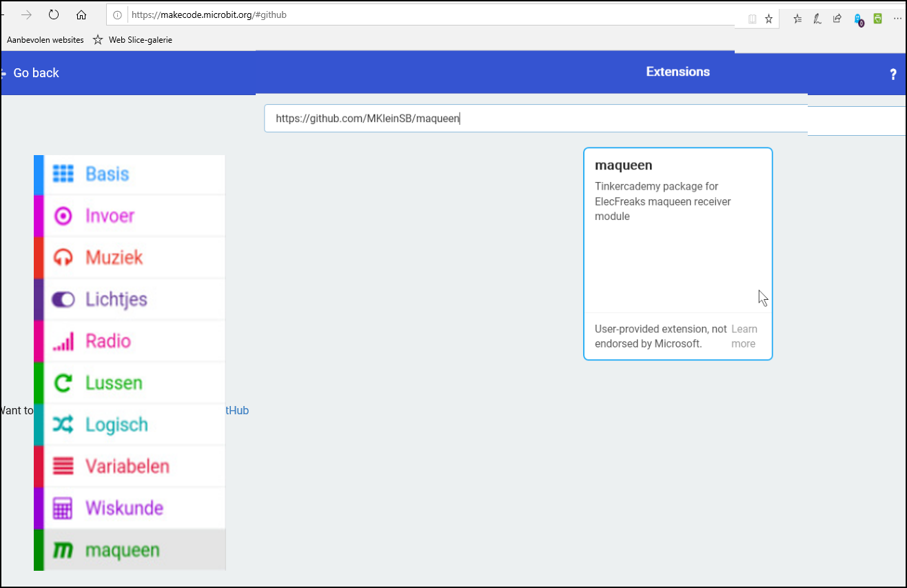Open the Web Slice-galerie favorite
Image resolution: width=907 pixels, height=588 pixels.
[133, 40]
